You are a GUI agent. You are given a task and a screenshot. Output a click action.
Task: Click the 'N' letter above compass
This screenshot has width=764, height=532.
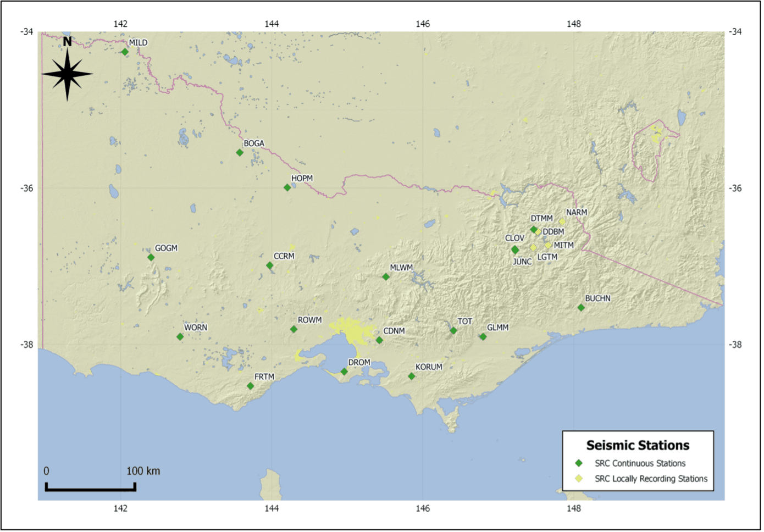[67, 42]
